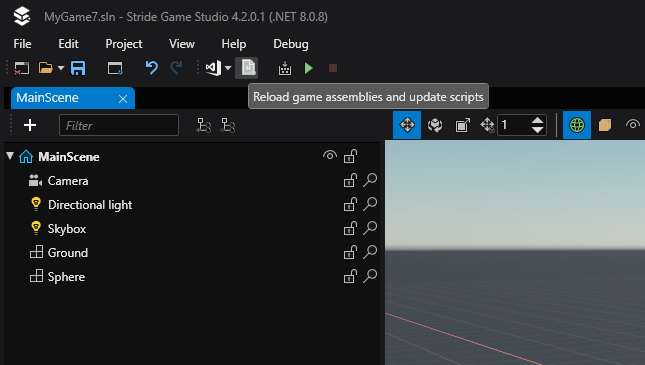Open the dropdown next to open folder
645x365 pixels.
[x=61, y=68]
